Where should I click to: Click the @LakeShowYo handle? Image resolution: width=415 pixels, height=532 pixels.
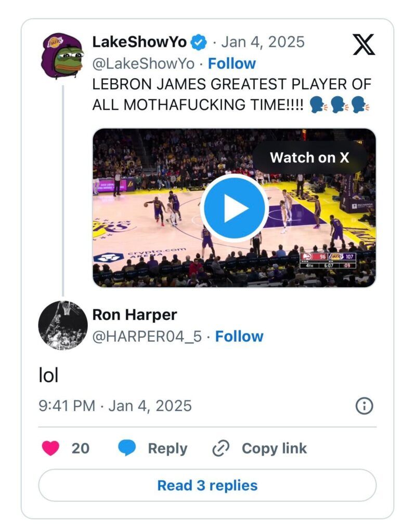pos(144,63)
